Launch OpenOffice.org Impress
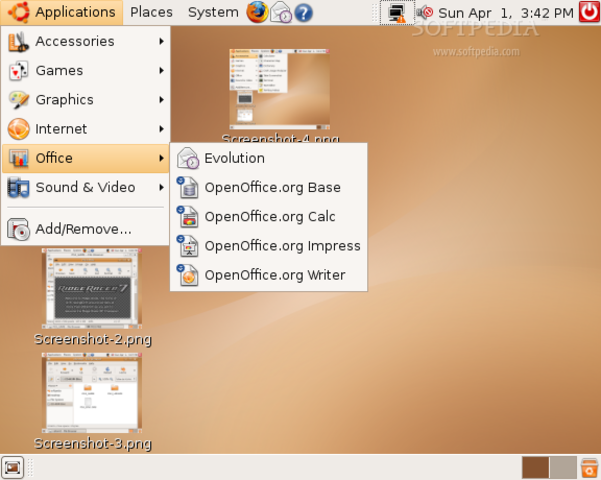The width and height of the screenshot is (601, 480). [x=269, y=246]
